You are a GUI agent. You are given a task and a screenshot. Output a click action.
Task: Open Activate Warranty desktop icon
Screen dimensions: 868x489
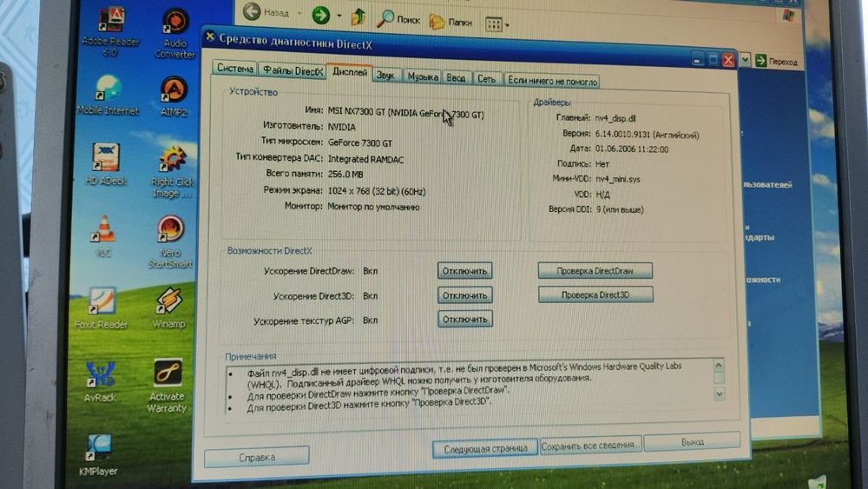coord(167,386)
